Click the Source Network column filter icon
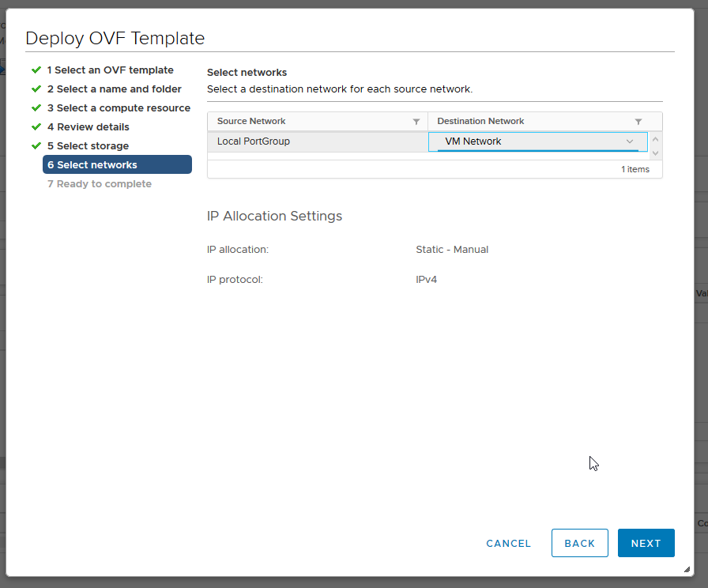This screenshot has width=708, height=588. (416, 122)
